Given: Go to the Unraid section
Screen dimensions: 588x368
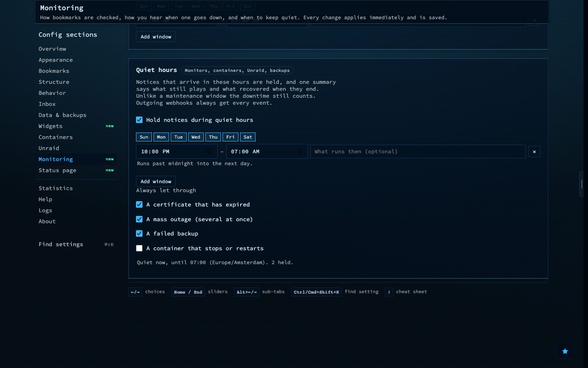Looking at the screenshot, I should pos(76,148).
